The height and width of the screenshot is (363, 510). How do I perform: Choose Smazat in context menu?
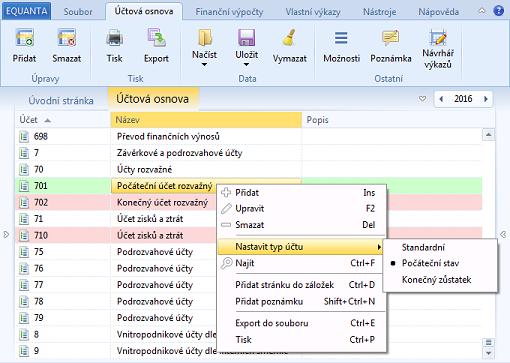[302, 225]
